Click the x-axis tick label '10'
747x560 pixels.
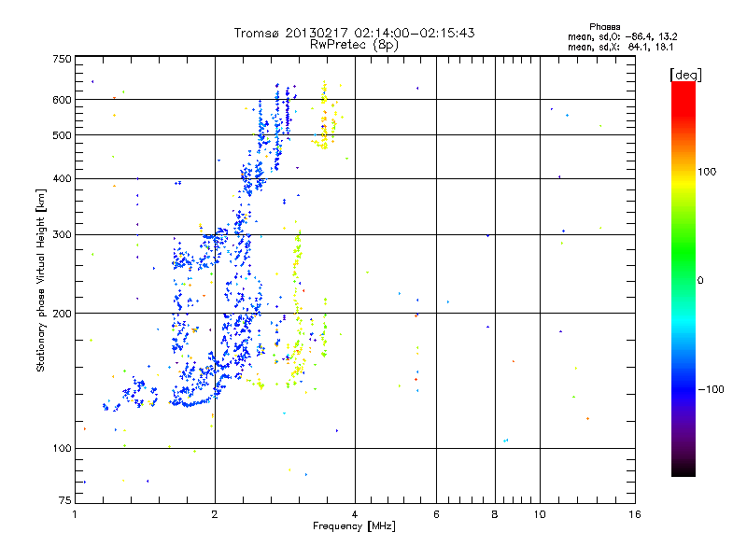click(540, 514)
